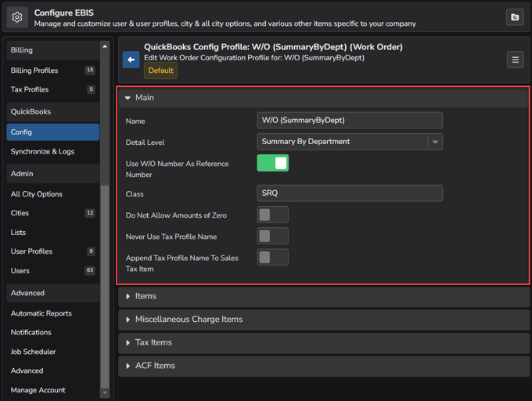The height and width of the screenshot is (401, 532).
Task: Expand the Miscellaneous Charge Items section
Action: [x=188, y=320]
